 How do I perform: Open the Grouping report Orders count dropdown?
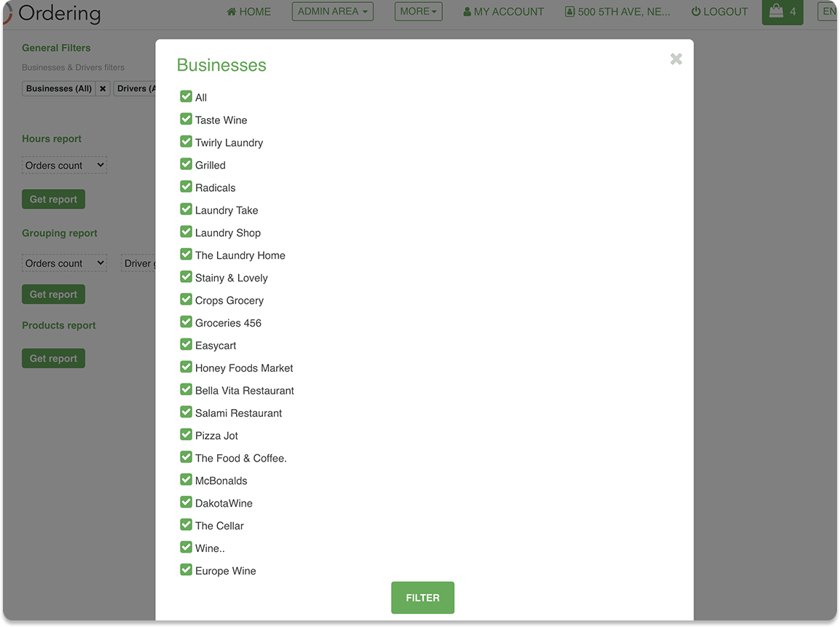click(x=64, y=263)
